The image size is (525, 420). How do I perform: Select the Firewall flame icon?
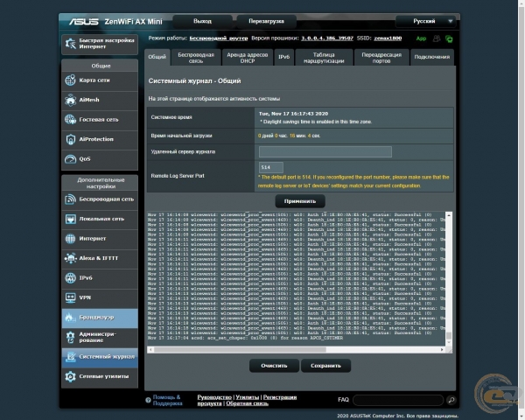(x=70, y=317)
